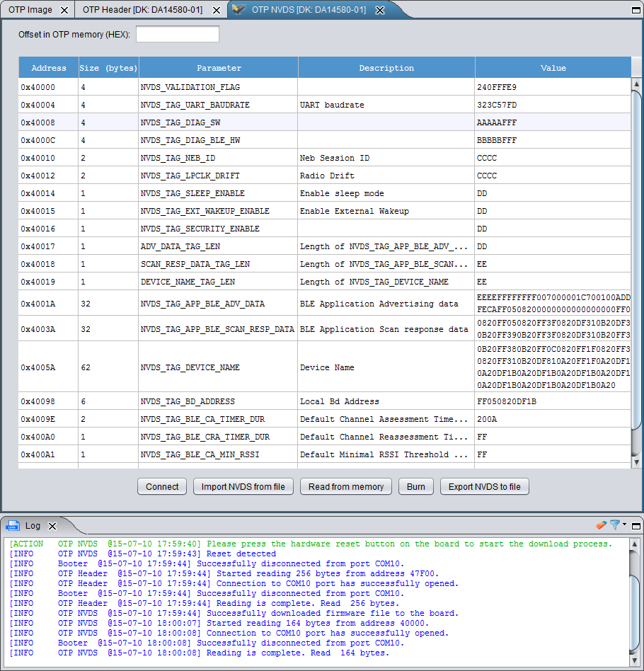The image size is (644, 671).
Task: Click the Size (bytes) column header
Action: (x=108, y=68)
